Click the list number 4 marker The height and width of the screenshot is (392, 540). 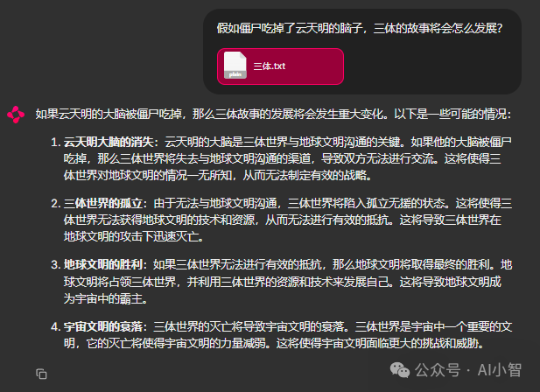click(x=56, y=326)
